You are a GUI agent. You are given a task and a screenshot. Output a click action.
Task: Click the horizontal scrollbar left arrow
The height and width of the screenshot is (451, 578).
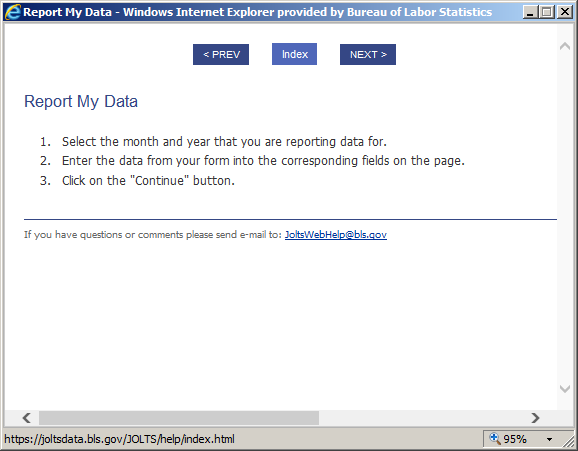pos(27,418)
